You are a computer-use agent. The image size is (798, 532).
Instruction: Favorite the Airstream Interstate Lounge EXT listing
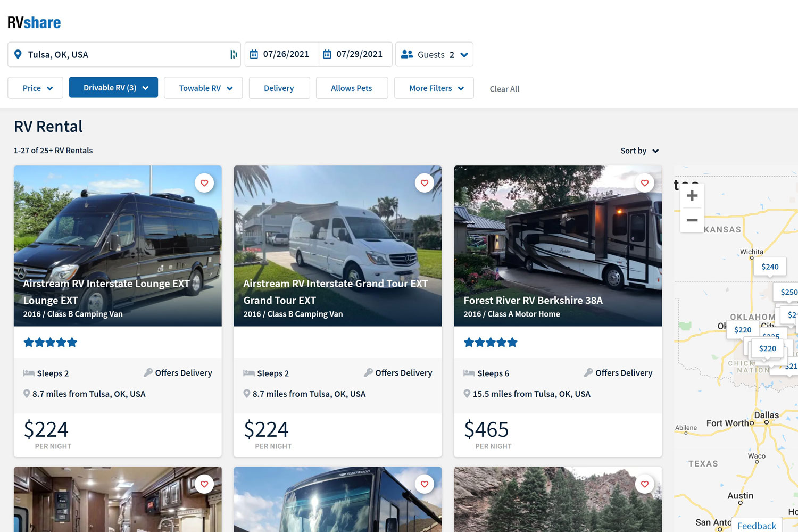pyautogui.click(x=204, y=183)
